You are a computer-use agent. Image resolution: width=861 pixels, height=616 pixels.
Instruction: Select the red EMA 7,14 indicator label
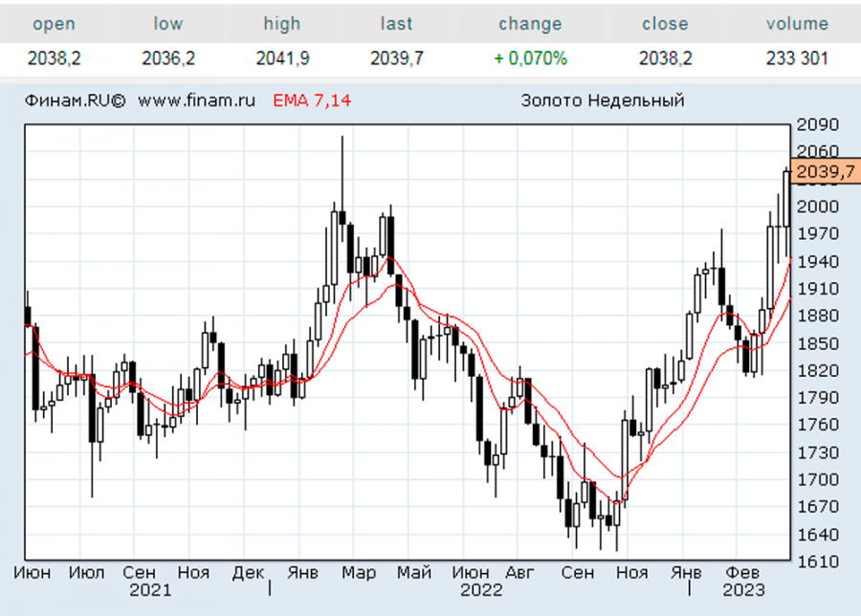[x=312, y=100]
